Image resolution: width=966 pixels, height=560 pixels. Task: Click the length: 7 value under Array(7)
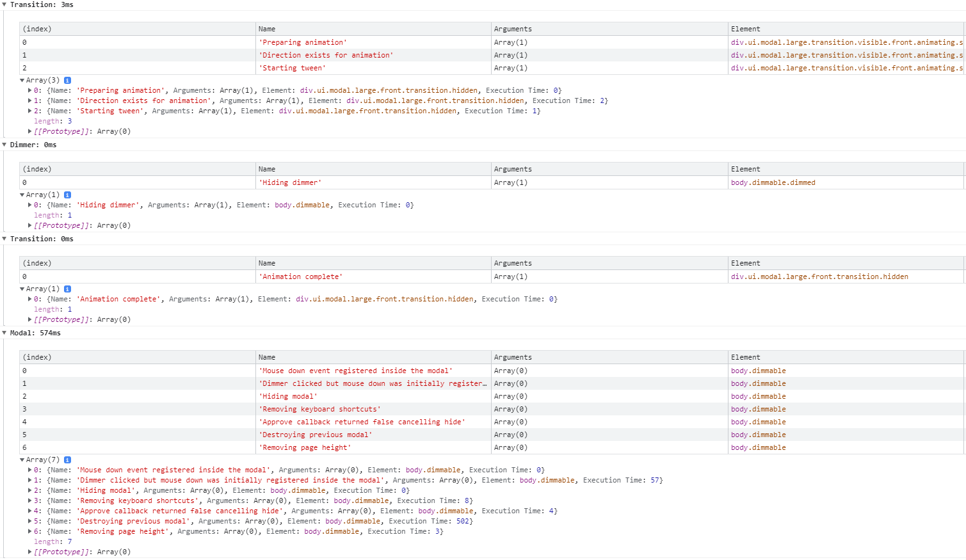point(68,541)
